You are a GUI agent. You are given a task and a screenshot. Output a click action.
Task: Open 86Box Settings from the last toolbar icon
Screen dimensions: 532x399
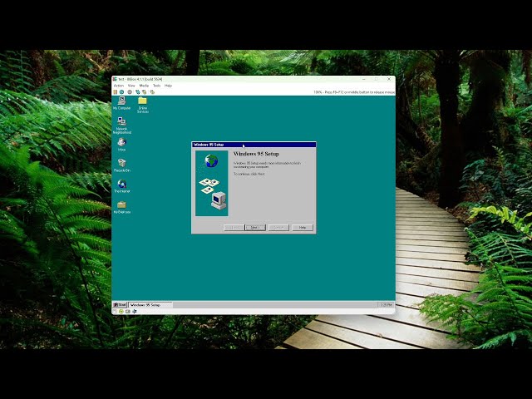152,92
